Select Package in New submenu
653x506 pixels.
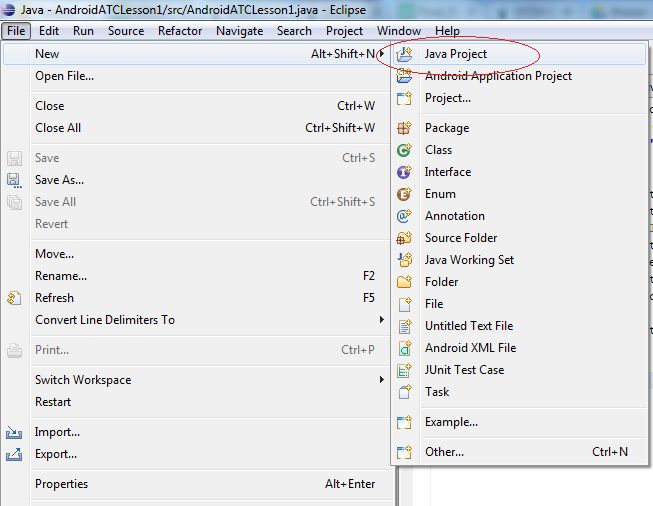click(x=519, y=128)
